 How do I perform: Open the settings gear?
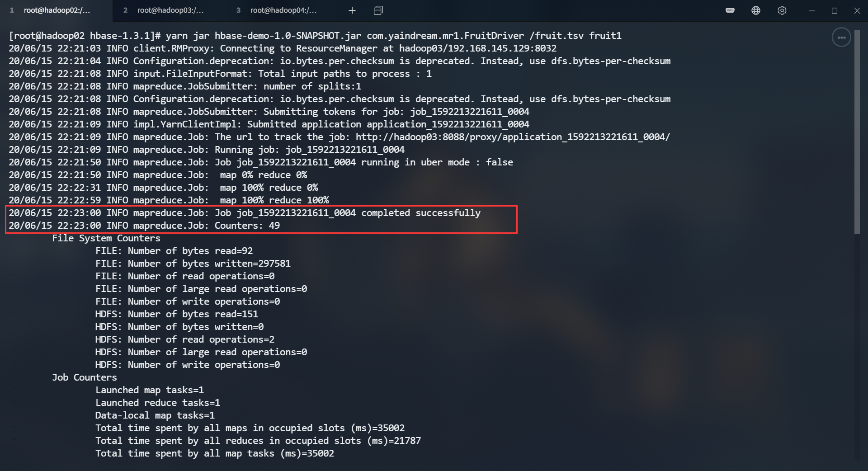tap(782, 10)
